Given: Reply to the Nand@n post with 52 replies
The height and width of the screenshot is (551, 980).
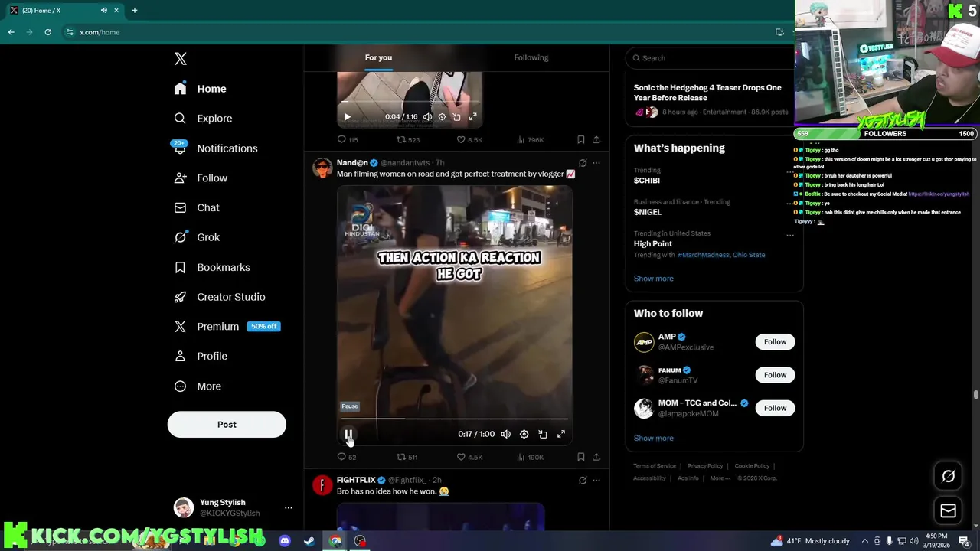Looking at the screenshot, I should (x=347, y=457).
